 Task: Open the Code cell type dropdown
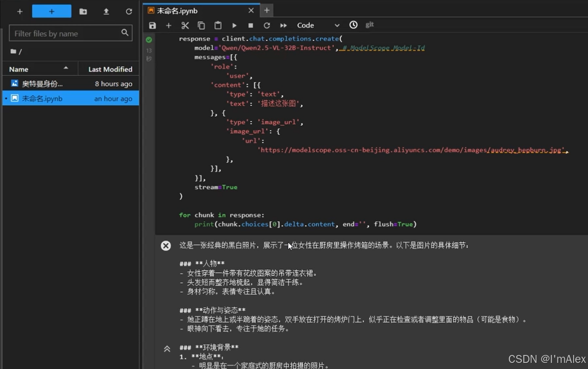pyautogui.click(x=318, y=25)
